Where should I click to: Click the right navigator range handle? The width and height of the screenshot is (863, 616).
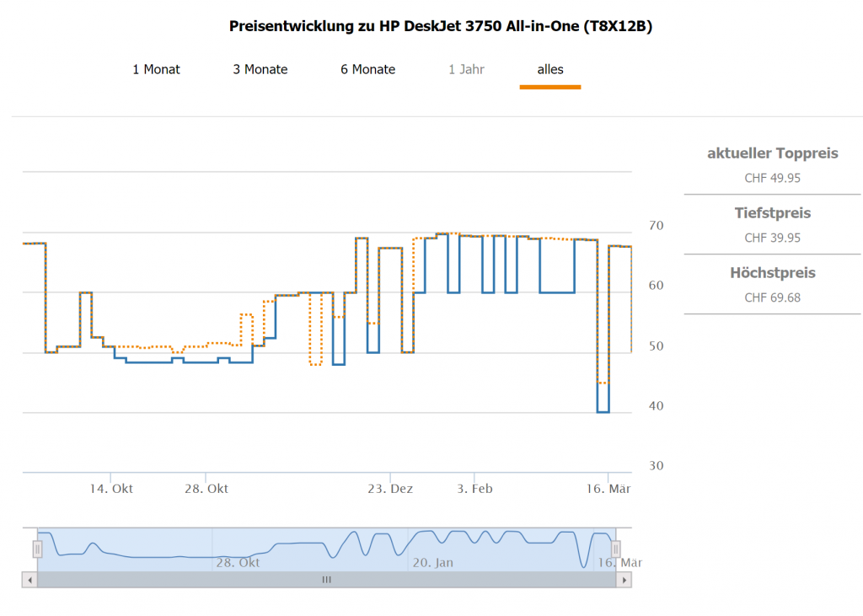pyautogui.click(x=616, y=549)
